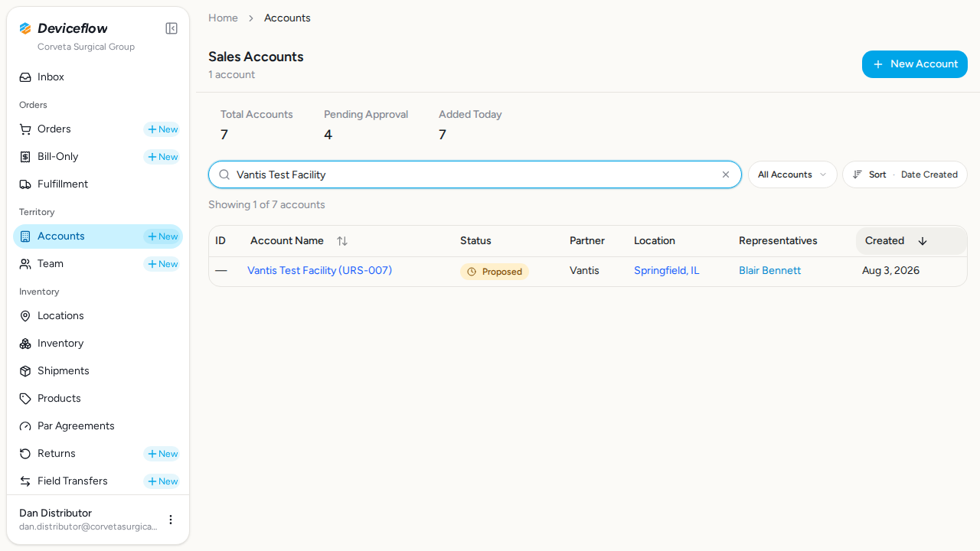The width and height of the screenshot is (980, 551).
Task: Open Orders page from sidebar
Action: pos(54,129)
